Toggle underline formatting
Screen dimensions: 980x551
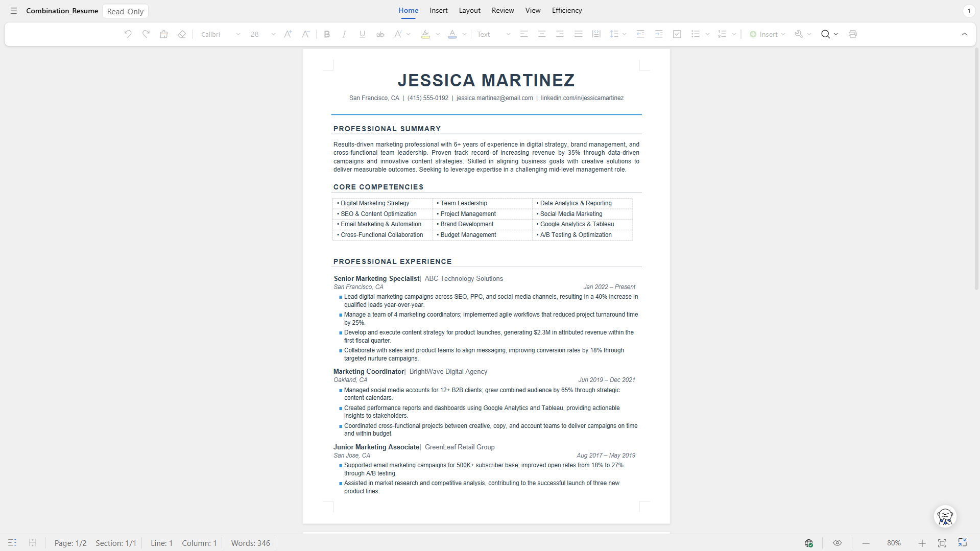point(362,34)
